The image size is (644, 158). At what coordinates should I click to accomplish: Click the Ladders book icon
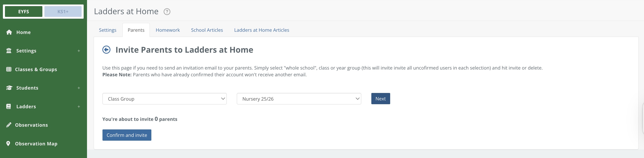click(x=9, y=106)
